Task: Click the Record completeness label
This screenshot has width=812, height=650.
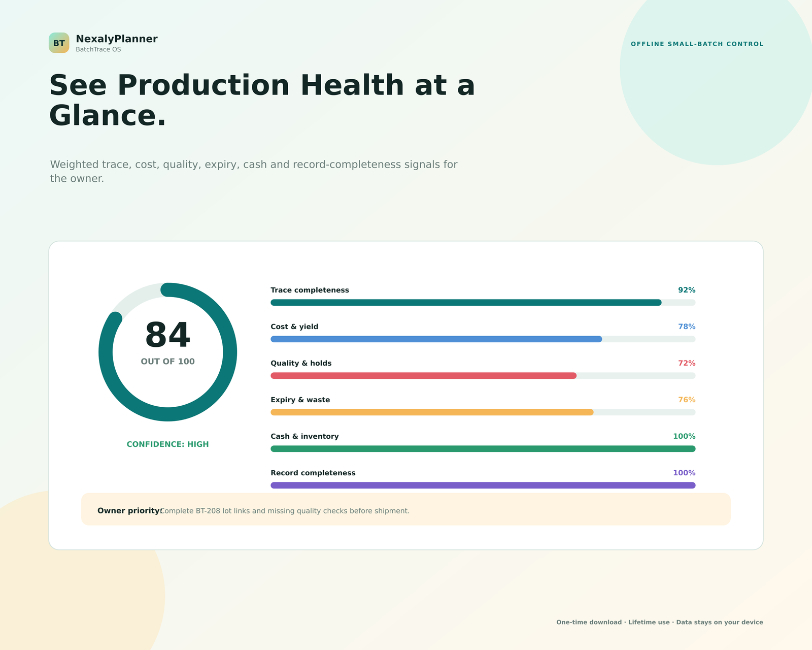Action: pyautogui.click(x=313, y=473)
